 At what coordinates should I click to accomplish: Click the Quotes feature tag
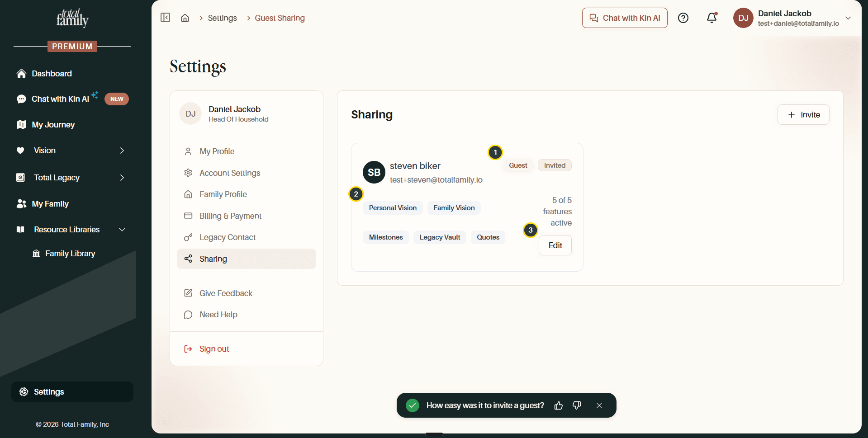[x=488, y=237]
